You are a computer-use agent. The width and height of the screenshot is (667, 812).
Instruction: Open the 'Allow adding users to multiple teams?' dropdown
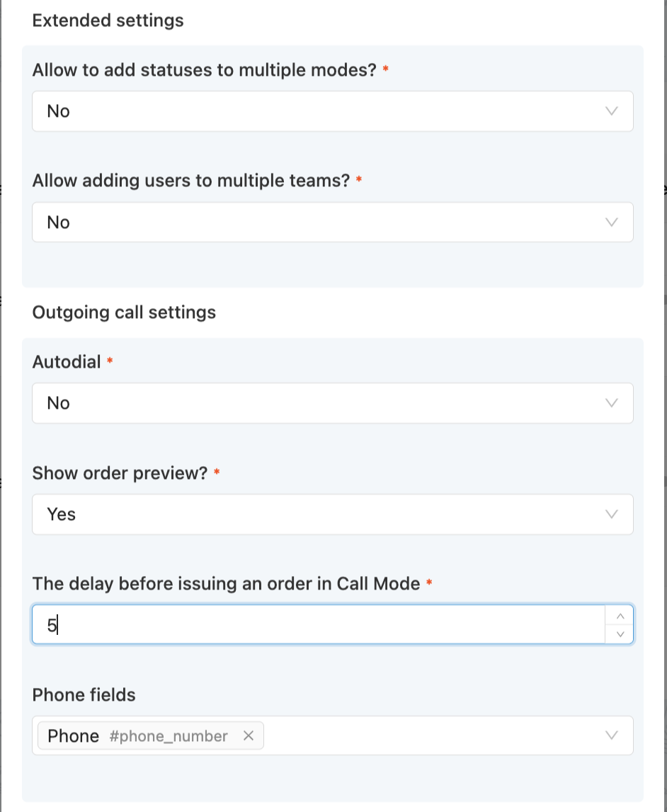click(x=333, y=222)
